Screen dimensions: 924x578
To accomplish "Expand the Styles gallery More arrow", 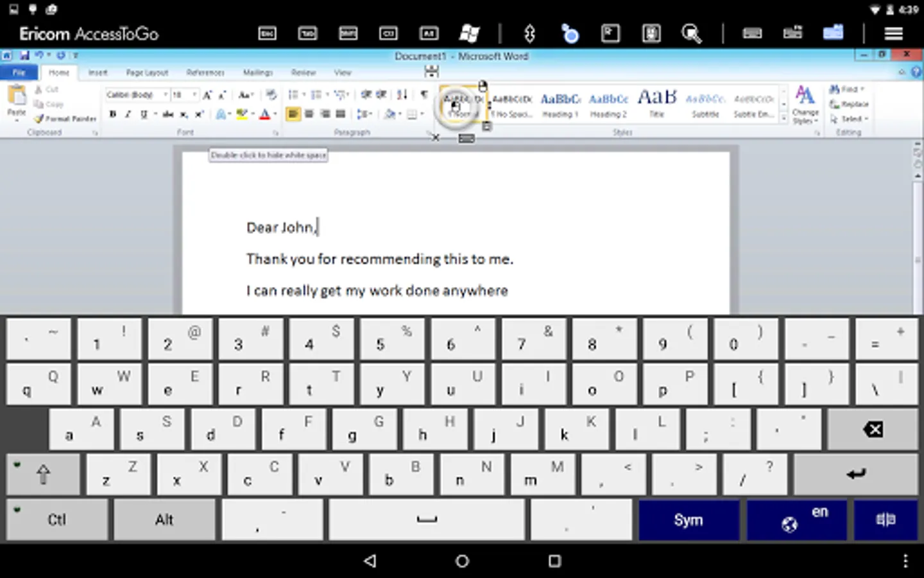I will 783,119.
